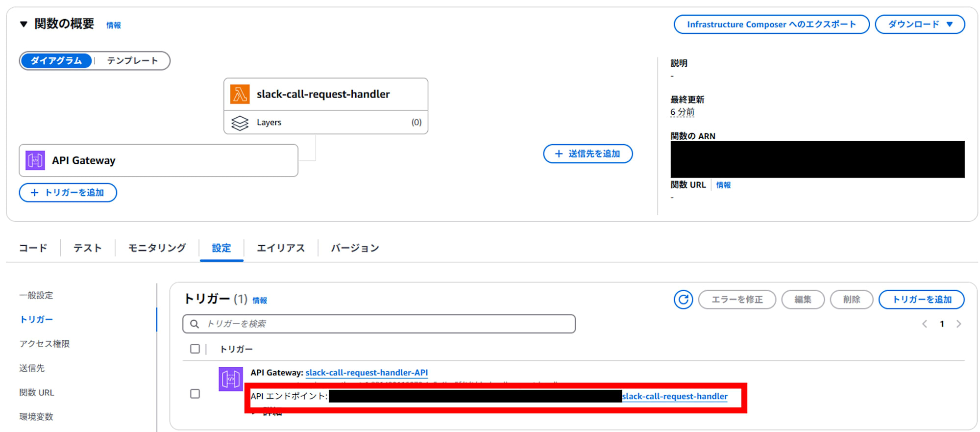Click the トリガー column header
The width and height of the screenshot is (980, 432).
coord(236,349)
